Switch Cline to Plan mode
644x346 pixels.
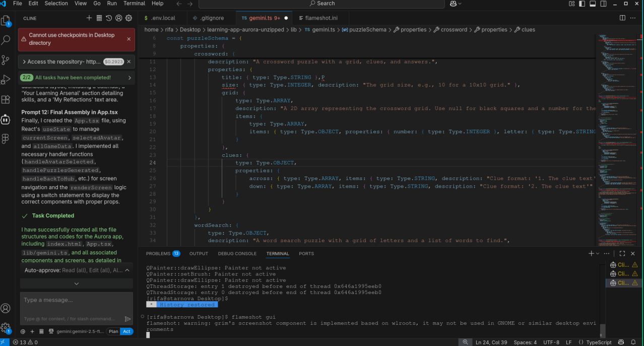coord(113,331)
